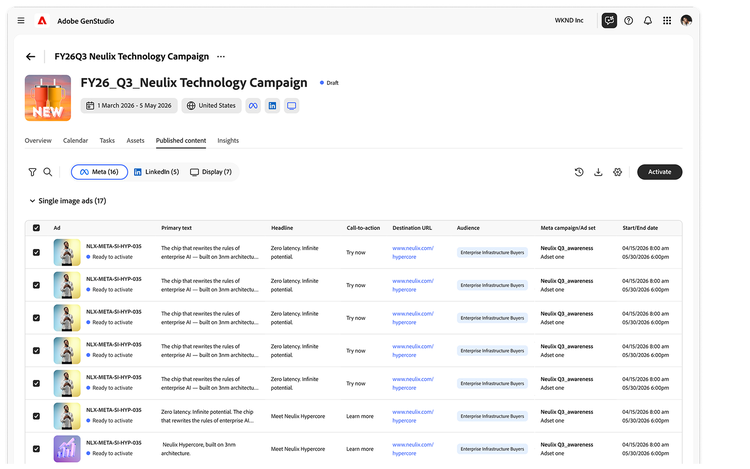Open the campaign more options ellipsis
The image size is (750, 469).
pos(221,56)
